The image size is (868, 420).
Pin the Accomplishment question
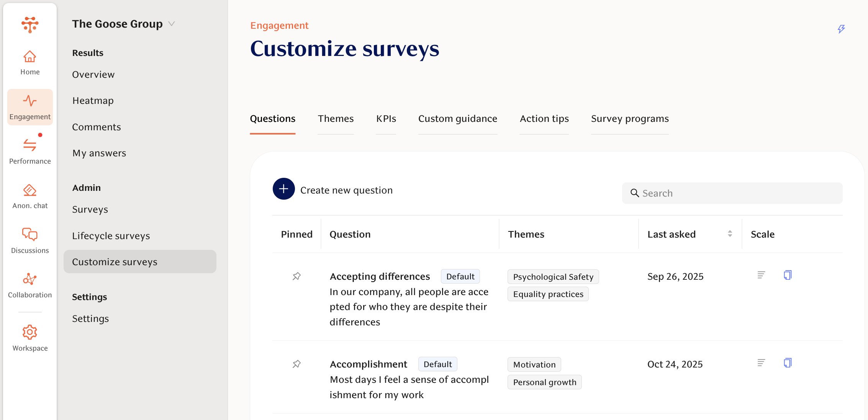click(296, 364)
